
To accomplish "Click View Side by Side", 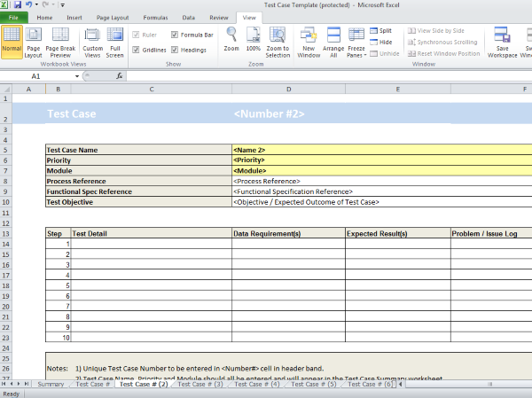I will (x=436, y=30).
